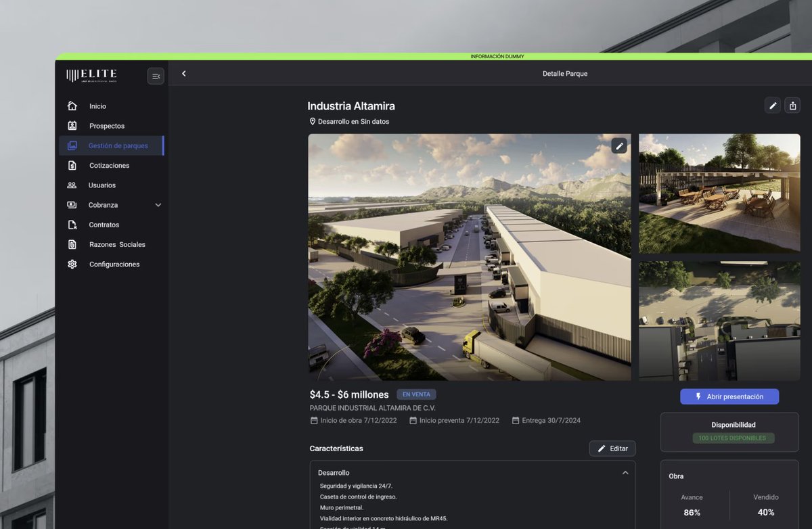812x529 pixels.
Task: Click the Detalle Parque header title
Action: click(565, 74)
